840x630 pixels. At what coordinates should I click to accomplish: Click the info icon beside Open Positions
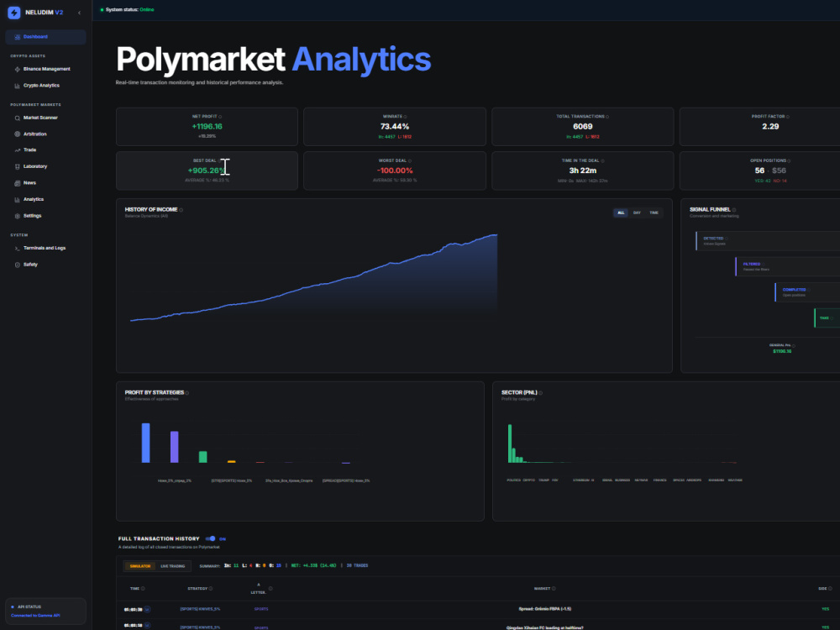pos(789,160)
